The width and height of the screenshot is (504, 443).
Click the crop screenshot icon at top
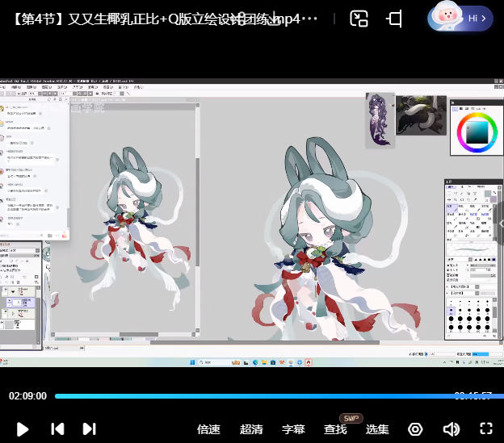(394, 18)
